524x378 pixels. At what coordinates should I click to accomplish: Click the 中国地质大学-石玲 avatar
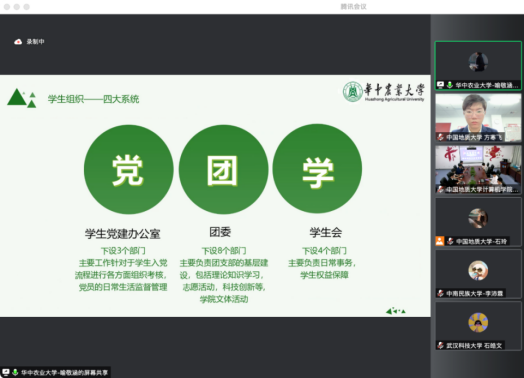(x=478, y=218)
